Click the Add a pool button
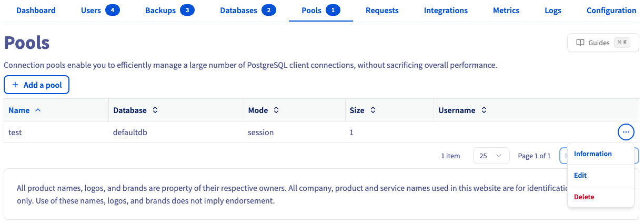This screenshot has width=644, height=224. coord(37,85)
